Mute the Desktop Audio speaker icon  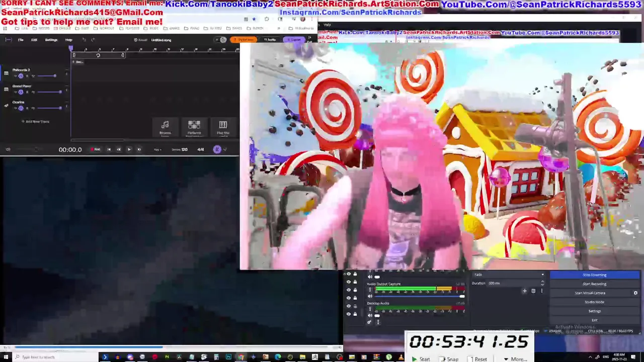pyautogui.click(x=370, y=315)
